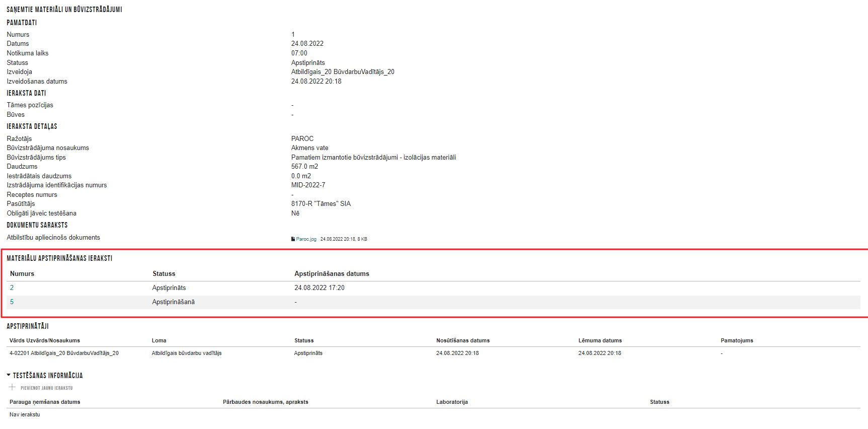This screenshot has height=429, width=868.
Task: Select the 07:00 event time value
Action: click(x=299, y=53)
